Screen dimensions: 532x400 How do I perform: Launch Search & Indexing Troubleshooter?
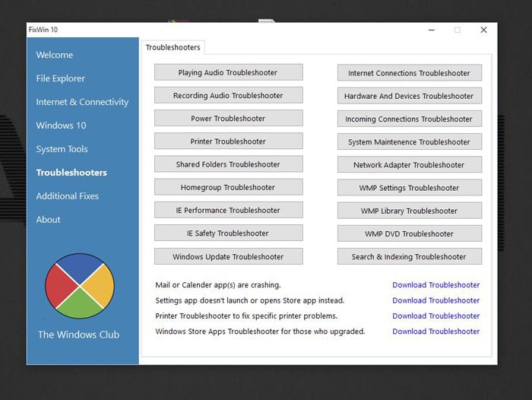pyautogui.click(x=409, y=256)
